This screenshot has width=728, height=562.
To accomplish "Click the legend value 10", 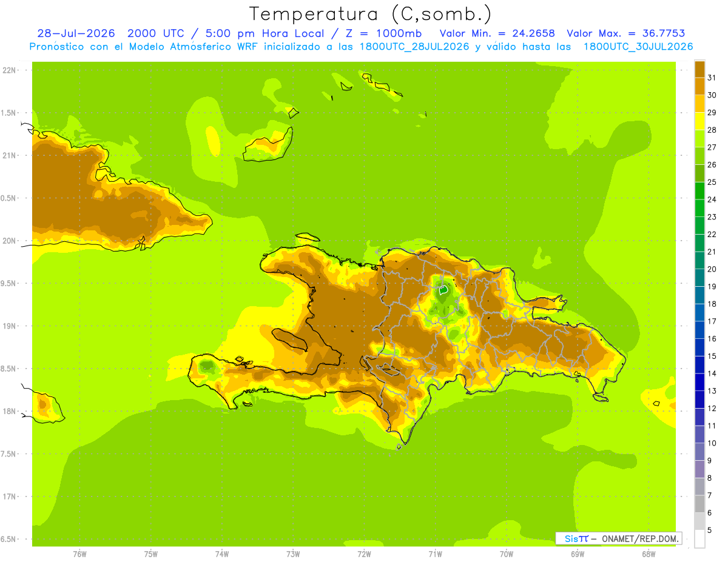I will (712, 443).
